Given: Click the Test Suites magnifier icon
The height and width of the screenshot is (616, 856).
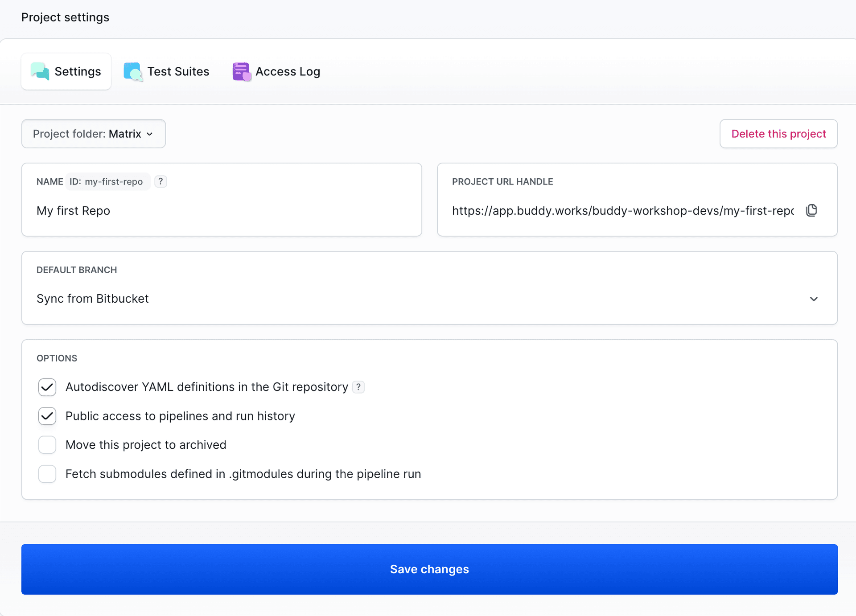Looking at the screenshot, I should click(x=132, y=71).
